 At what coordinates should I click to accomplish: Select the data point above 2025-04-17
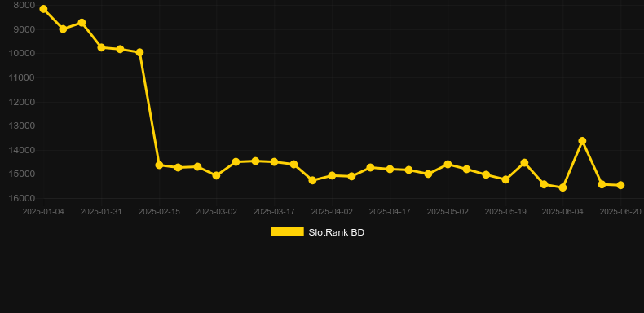click(x=390, y=169)
